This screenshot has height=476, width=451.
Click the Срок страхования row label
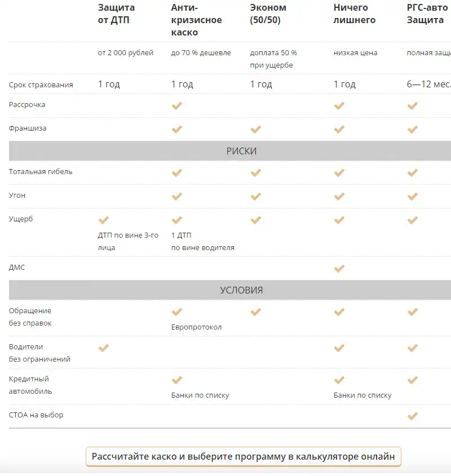pos(41,85)
